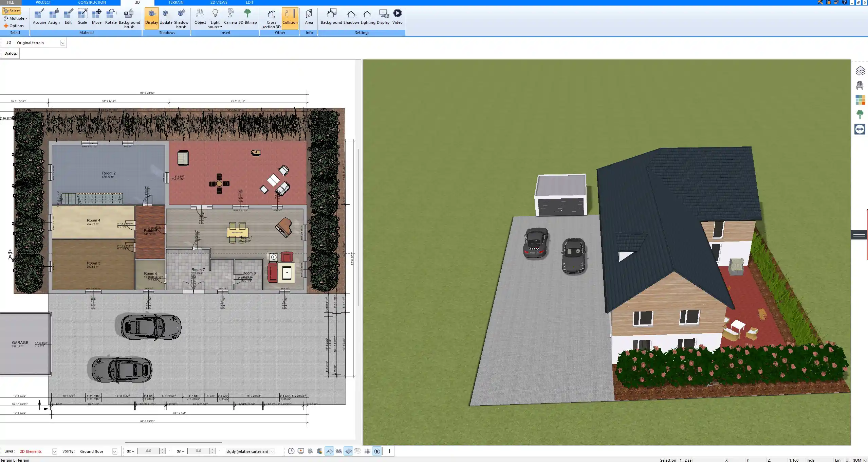Open the plants catalog in the right sidebar

860,114
